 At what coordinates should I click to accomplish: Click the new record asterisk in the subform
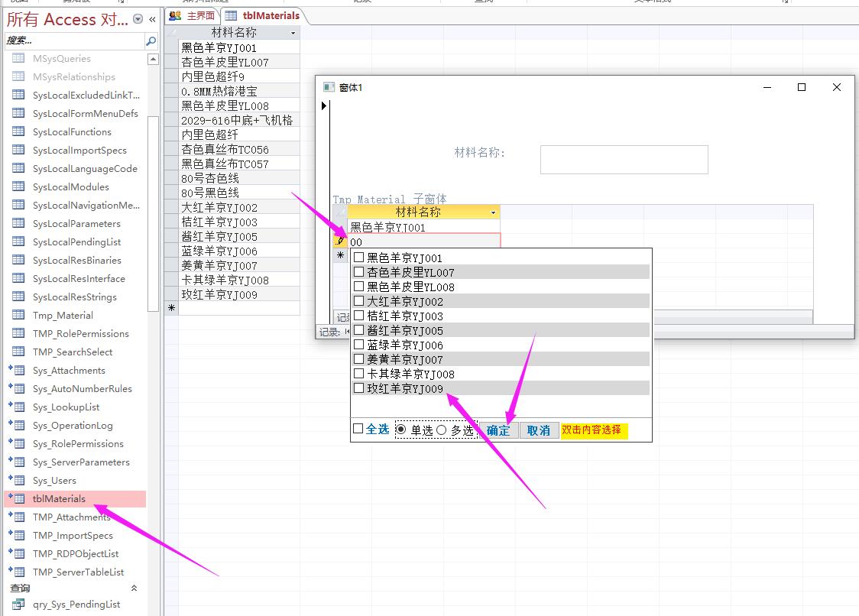tap(340, 255)
